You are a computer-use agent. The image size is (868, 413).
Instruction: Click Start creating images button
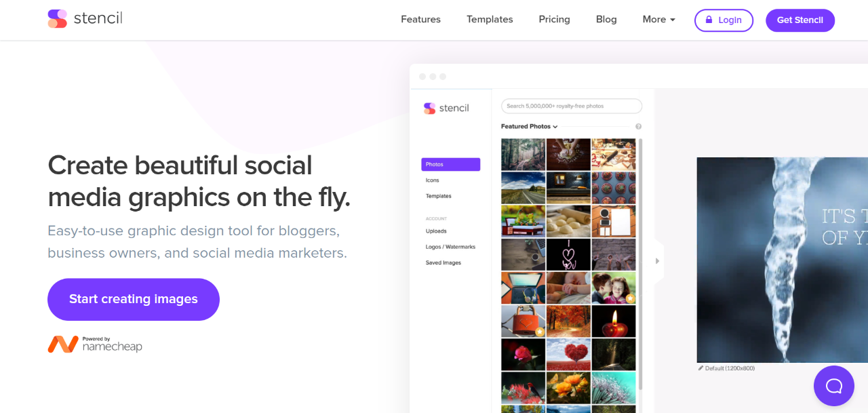[x=134, y=299]
